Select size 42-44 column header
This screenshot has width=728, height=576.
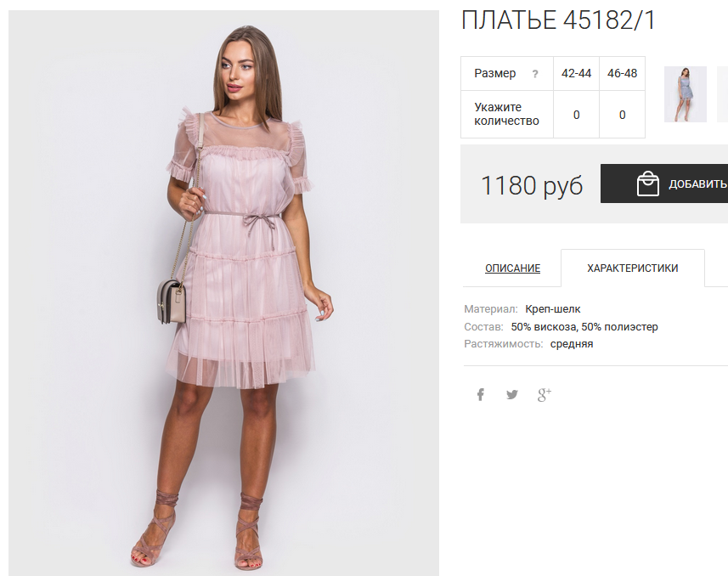click(x=576, y=73)
